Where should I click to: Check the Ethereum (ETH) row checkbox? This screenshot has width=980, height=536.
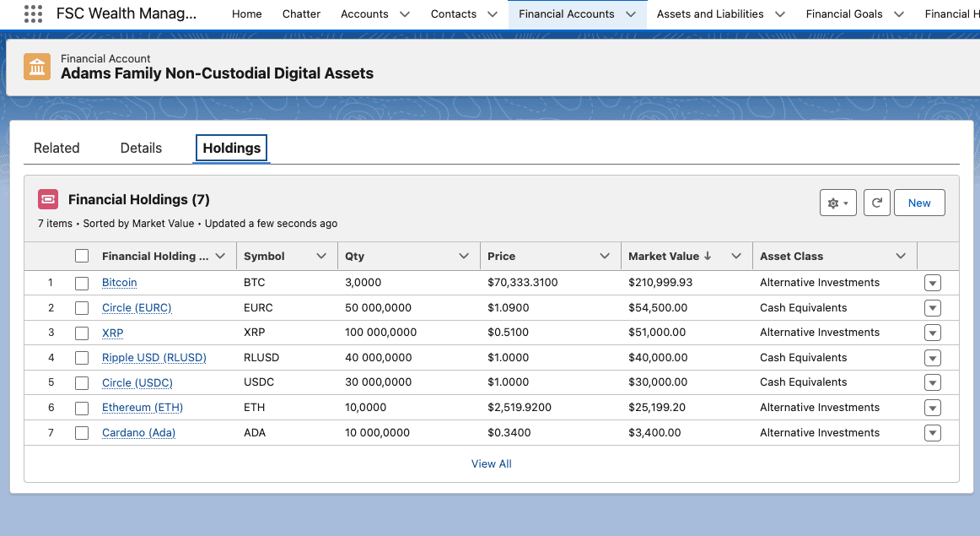point(82,409)
